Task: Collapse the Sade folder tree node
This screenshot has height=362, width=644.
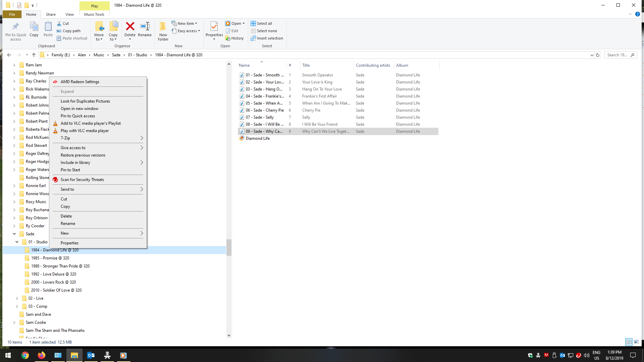Action: tap(14, 234)
